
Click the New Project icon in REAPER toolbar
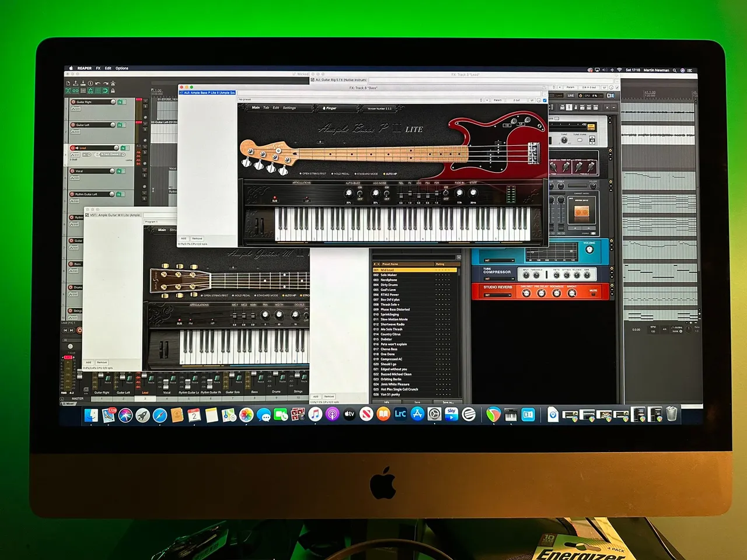tap(68, 83)
